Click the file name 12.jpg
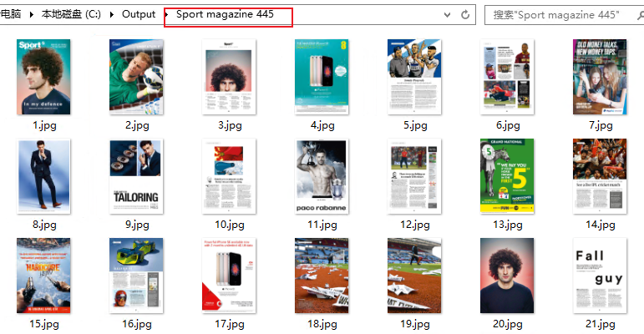The image size is (644, 334). pyautogui.click(x=415, y=225)
